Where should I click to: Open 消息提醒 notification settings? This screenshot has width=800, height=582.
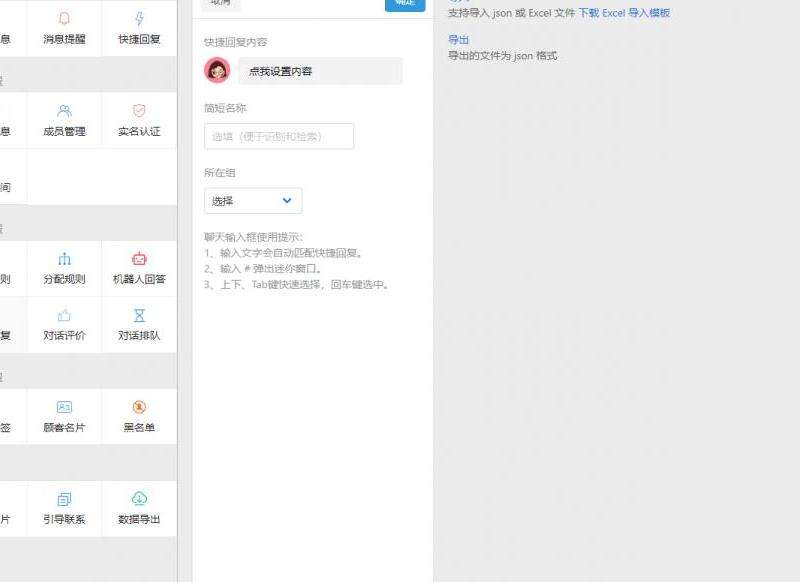click(x=64, y=28)
